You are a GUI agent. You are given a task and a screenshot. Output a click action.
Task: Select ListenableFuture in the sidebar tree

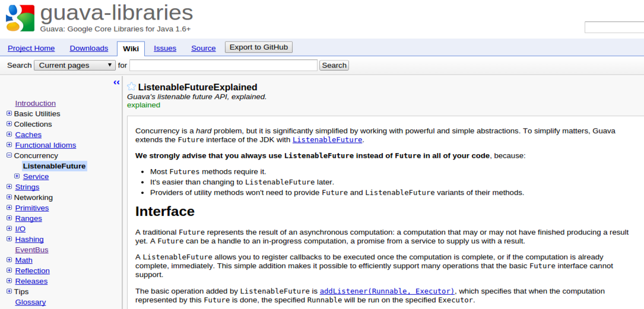coord(54,166)
